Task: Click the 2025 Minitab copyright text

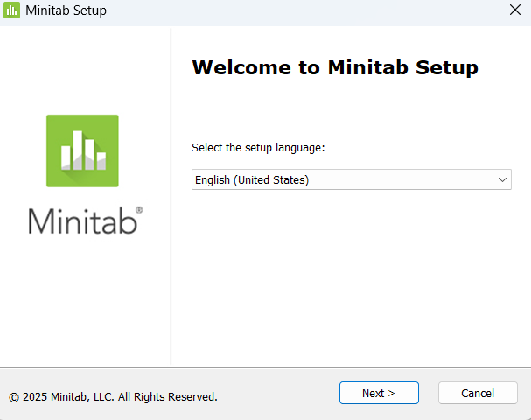Action: (113, 397)
